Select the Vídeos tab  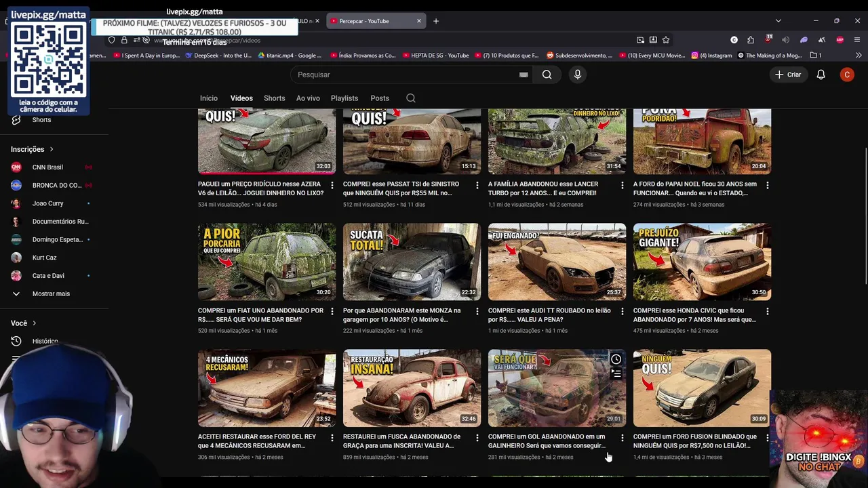(x=241, y=98)
